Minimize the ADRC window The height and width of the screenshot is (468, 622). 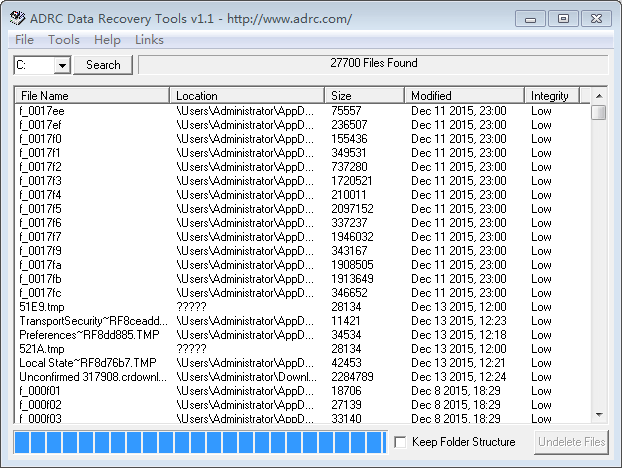click(530, 19)
